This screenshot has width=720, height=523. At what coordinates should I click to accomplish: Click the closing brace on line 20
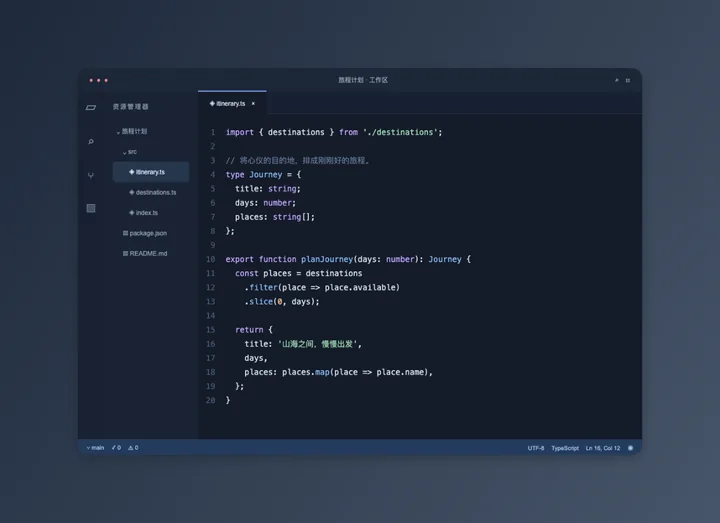tap(228, 400)
